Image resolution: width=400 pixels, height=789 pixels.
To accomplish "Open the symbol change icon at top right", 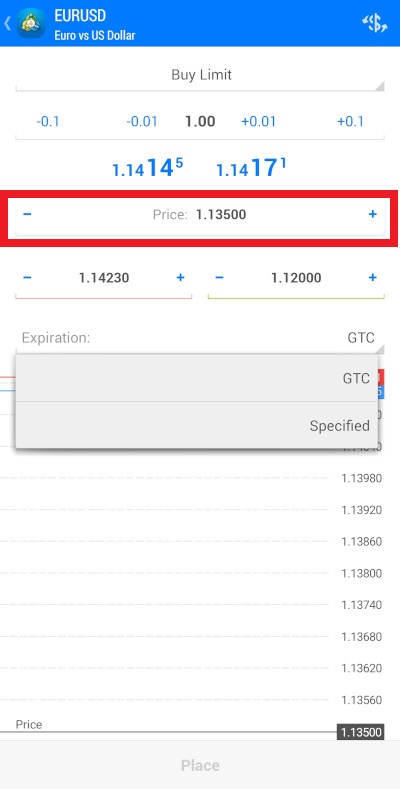I will click(x=375, y=23).
